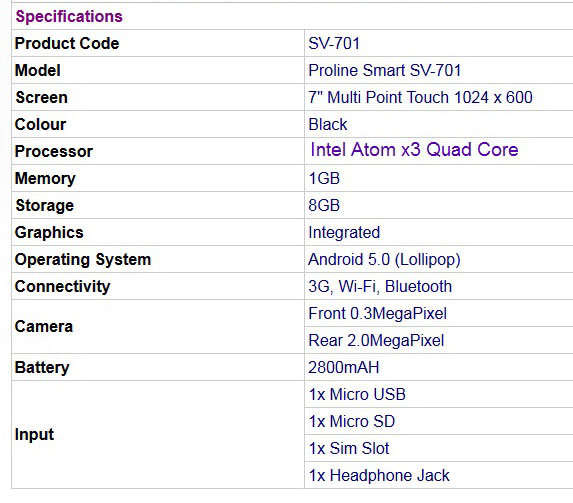Select the Product Code label
This screenshot has width=573, height=503.
click(67, 44)
